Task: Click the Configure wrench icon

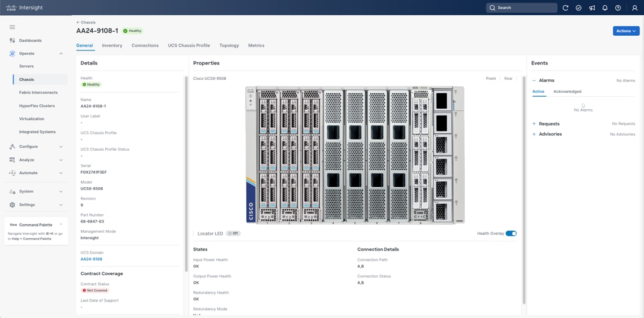Action: click(x=12, y=147)
